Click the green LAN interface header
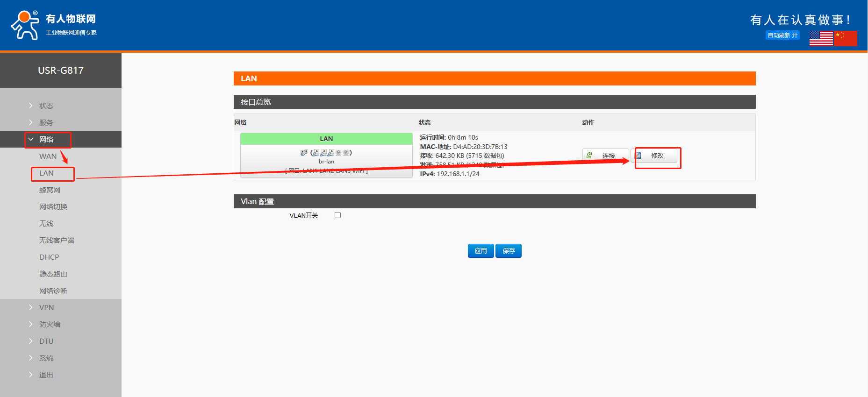The image size is (868, 397). [326, 139]
